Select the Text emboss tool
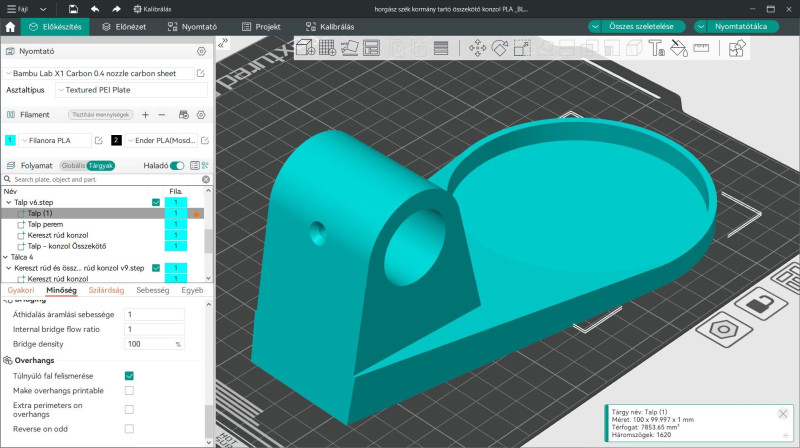800x448 pixels. click(x=656, y=48)
